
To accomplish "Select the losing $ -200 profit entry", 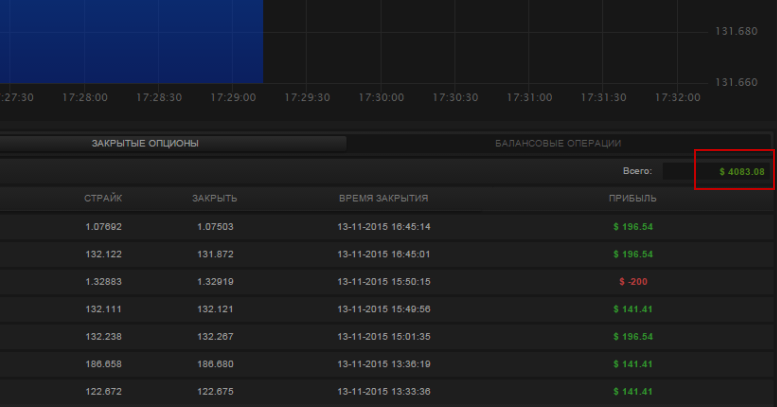I will coord(633,282).
